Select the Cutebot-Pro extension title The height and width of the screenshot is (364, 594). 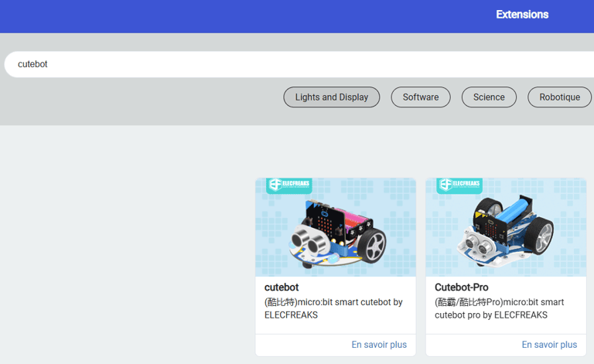pyautogui.click(x=462, y=287)
